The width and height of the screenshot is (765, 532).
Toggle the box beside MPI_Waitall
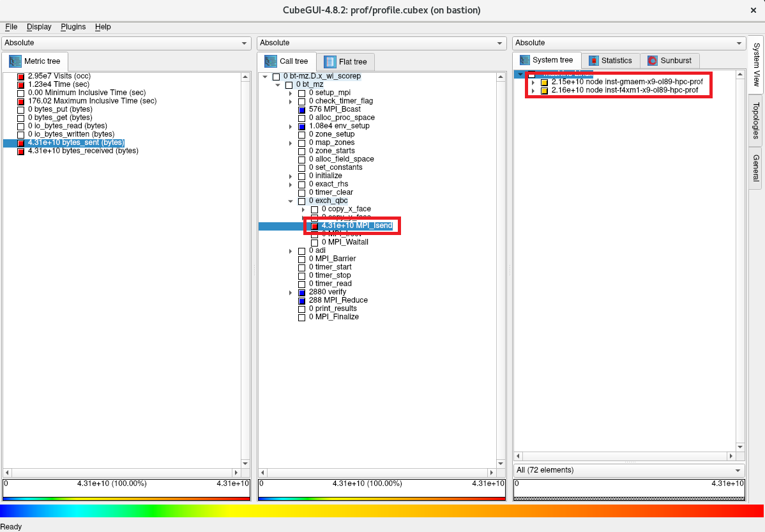point(314,243)
